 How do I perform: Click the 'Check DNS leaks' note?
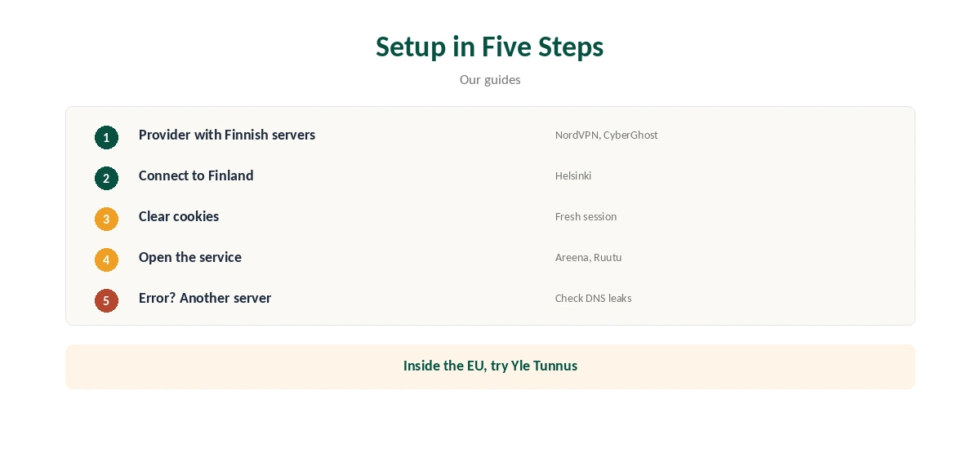[593, 299]
